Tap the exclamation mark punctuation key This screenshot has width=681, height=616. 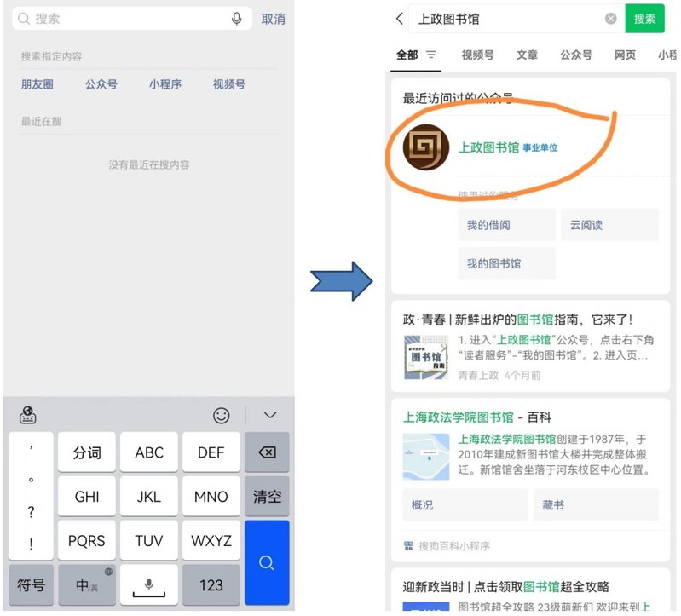coord(31,544)
